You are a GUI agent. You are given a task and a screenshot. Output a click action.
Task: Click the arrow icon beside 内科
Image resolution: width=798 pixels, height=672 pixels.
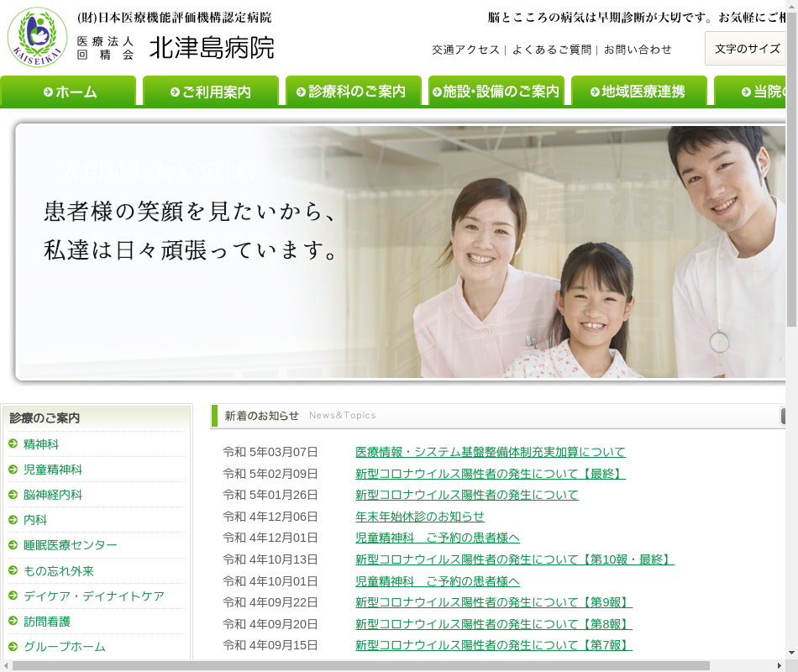13,520
